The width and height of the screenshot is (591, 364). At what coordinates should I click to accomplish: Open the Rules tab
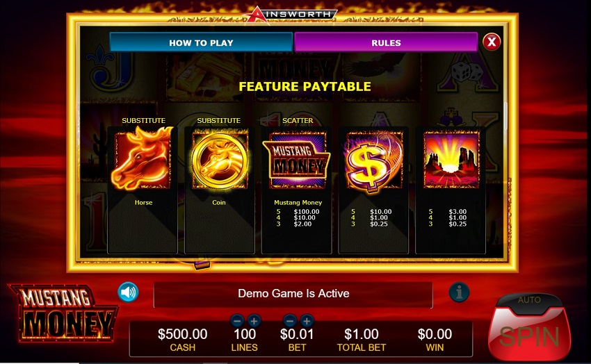coord(386,42)
